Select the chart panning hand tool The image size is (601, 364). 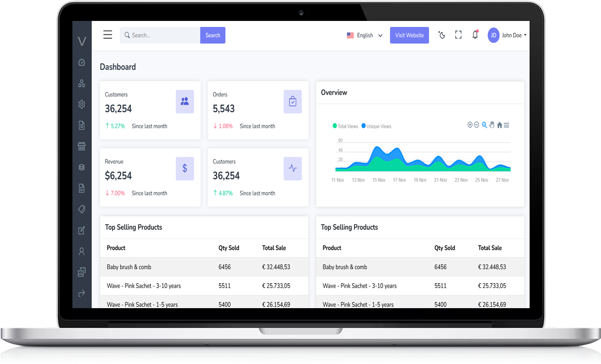[x=492, y=125]
